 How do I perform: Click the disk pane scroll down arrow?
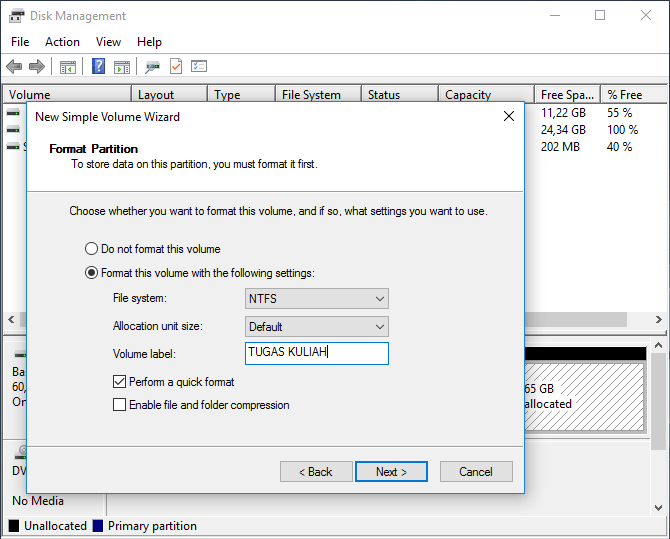(658, 507)
